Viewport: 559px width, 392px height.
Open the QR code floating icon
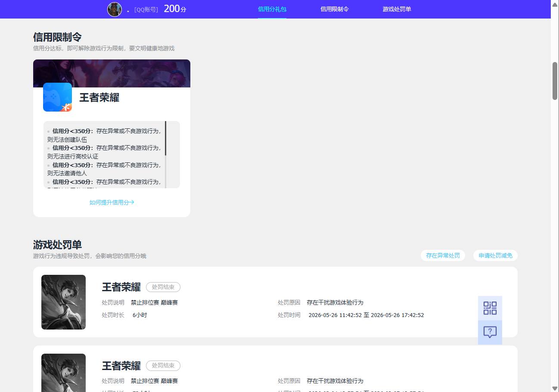(490, 308)
